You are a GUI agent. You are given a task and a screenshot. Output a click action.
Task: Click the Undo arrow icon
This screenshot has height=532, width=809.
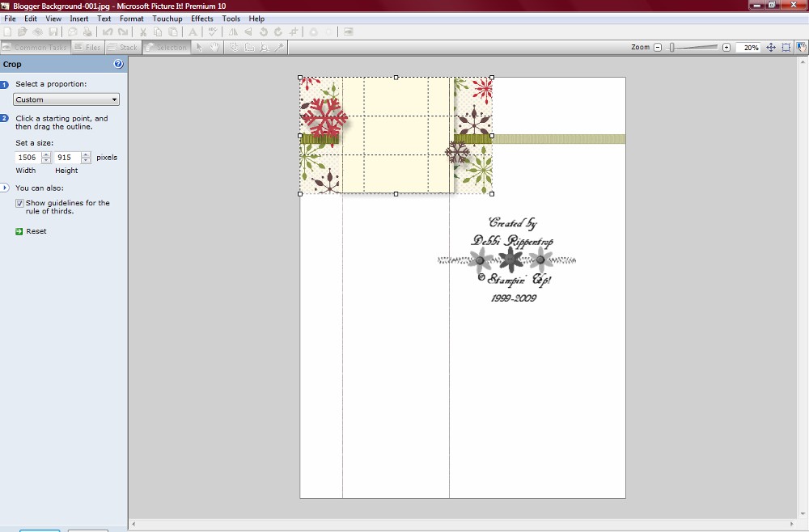pos(108,32)
